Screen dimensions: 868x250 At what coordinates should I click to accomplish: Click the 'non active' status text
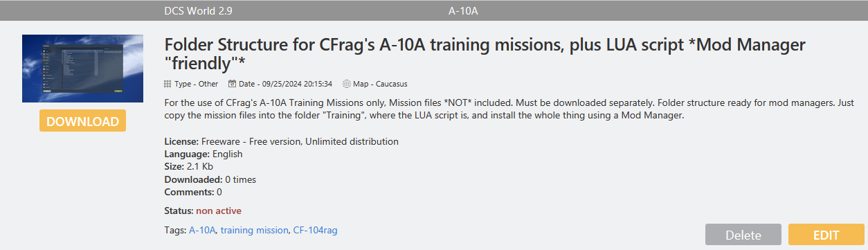219,211
